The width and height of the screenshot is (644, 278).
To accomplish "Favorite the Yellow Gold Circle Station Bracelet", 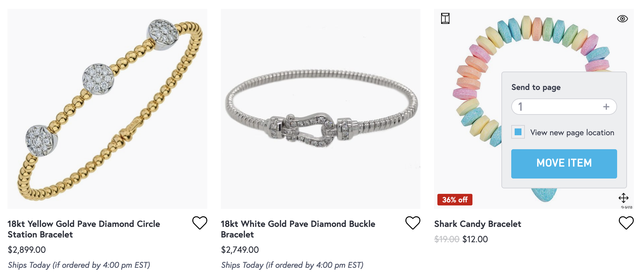I will click(199, 223).
